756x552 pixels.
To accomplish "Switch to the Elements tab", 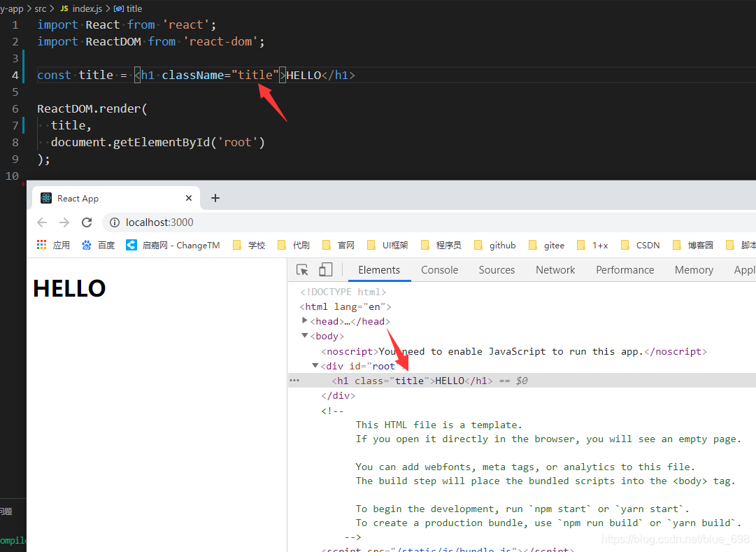I will tap(379, 270).
